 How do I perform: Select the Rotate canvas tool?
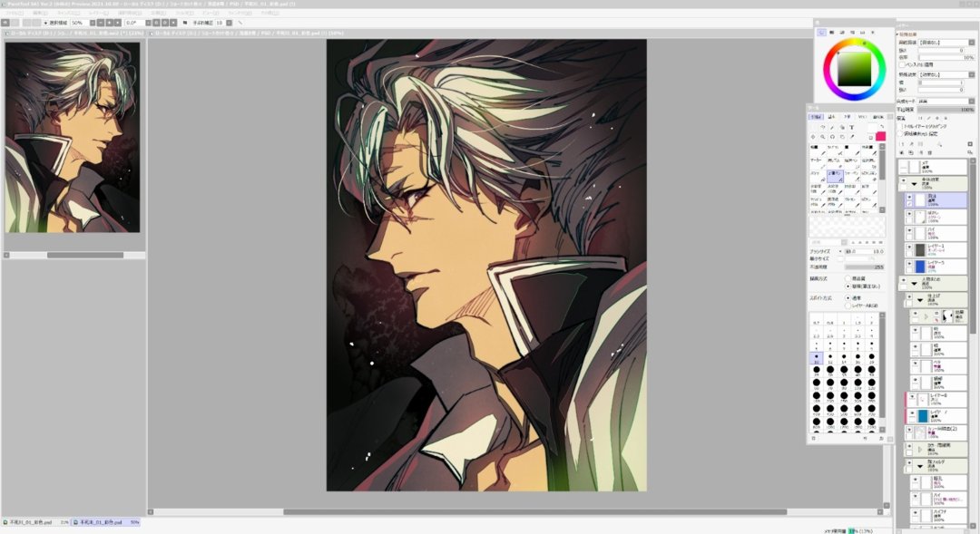pyautogui.click(x=832, y=137)
